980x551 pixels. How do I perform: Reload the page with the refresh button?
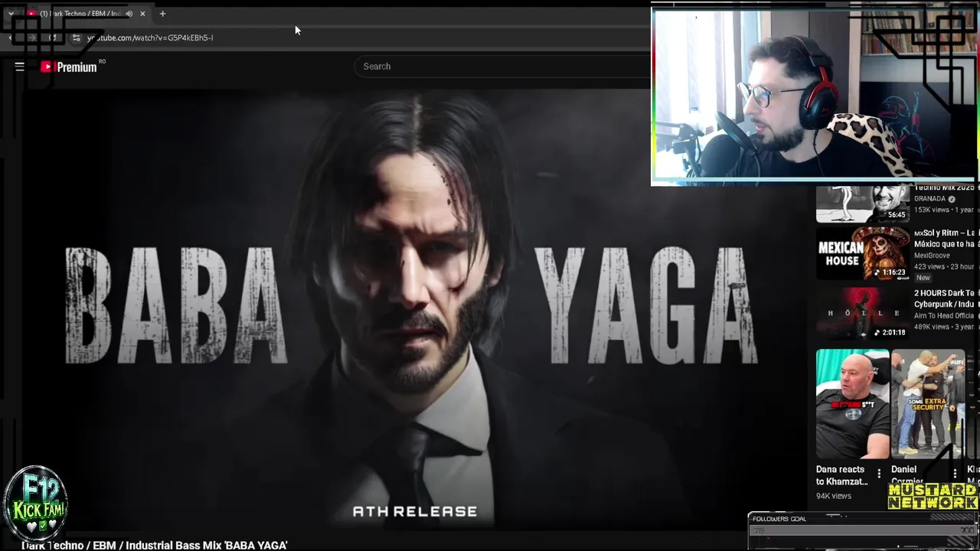[x=52, y=37]
